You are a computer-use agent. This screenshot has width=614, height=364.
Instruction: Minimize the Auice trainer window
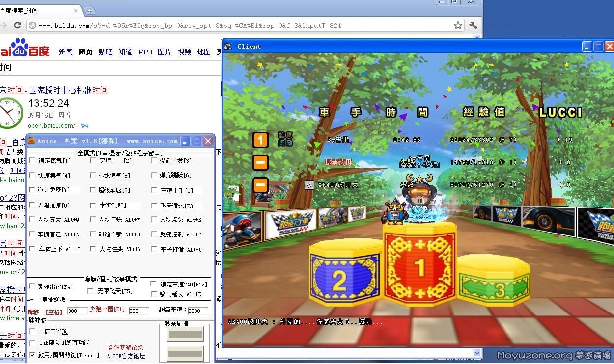click(186, 141)
